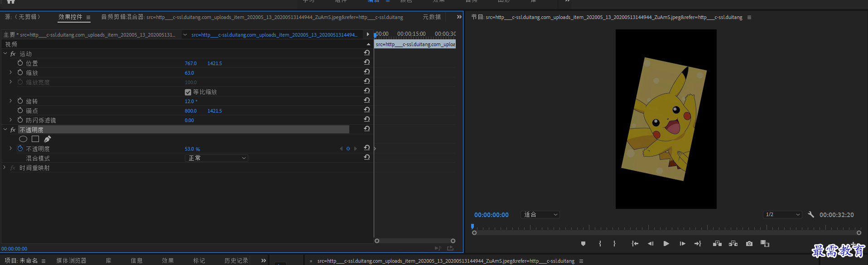Open program monitor panel menu icon
The width and height of the screenshot is (868, 265).
tap(749, 18)
